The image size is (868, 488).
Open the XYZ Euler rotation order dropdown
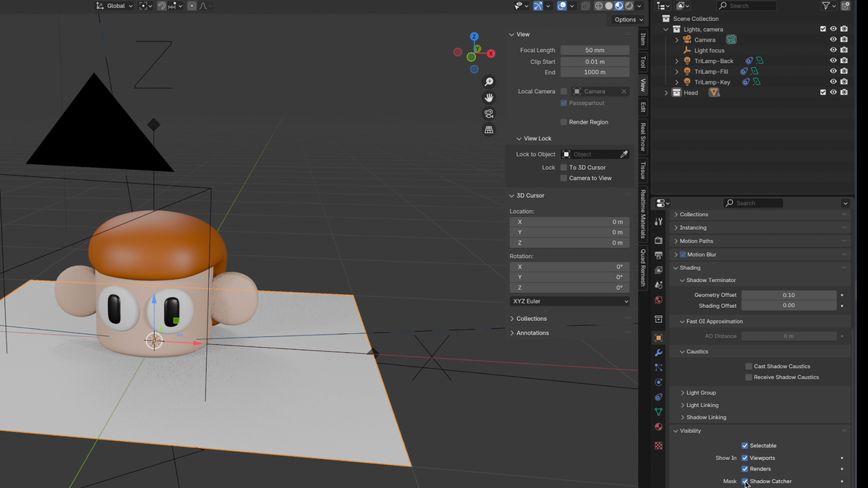pos(569,301)
